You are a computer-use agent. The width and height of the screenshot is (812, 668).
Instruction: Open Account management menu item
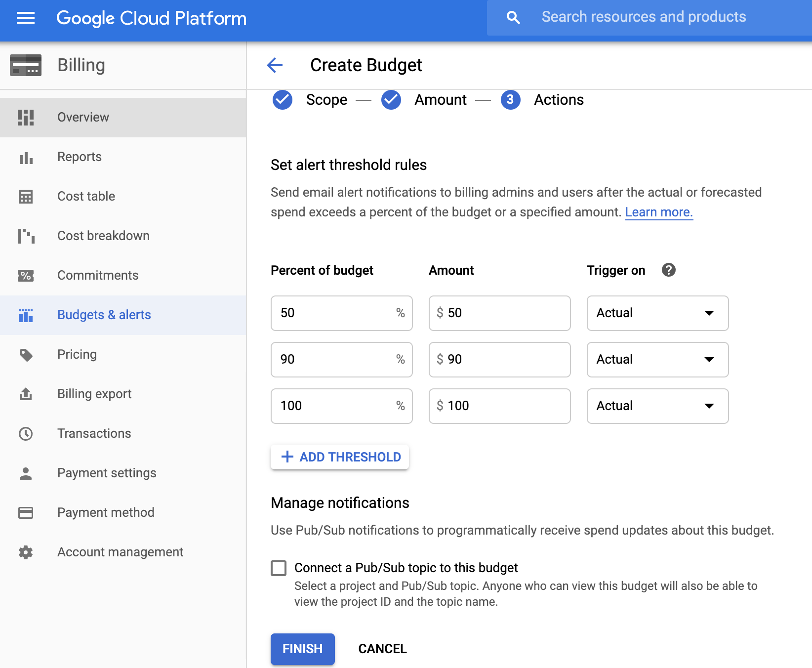tap(123, 552)
